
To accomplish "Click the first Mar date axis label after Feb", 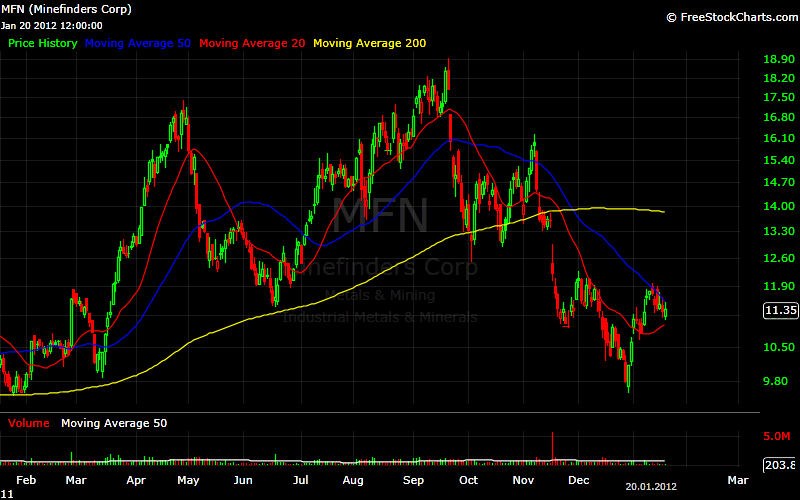I will [76, 480].
